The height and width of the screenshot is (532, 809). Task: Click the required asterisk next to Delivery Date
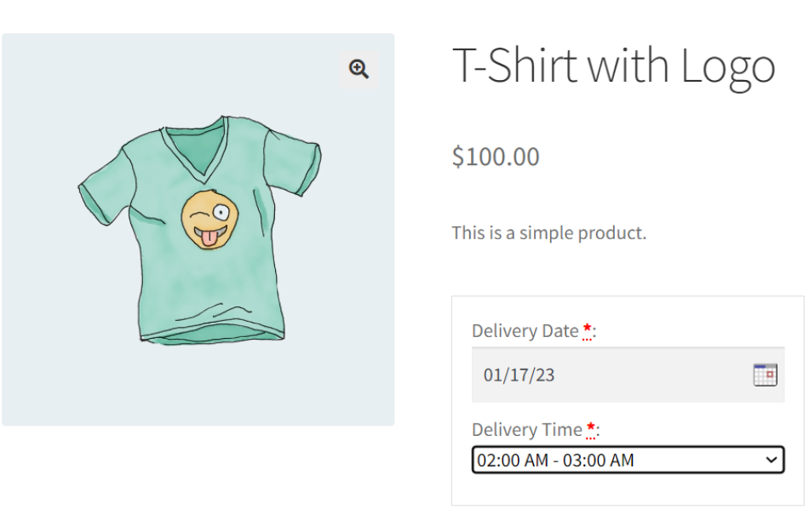(x=586, y=326)
